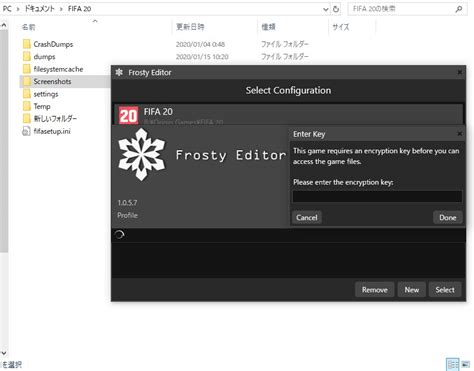Click the Select configuration button
This screenshot has height=371, width=474.
coord(445,290)
